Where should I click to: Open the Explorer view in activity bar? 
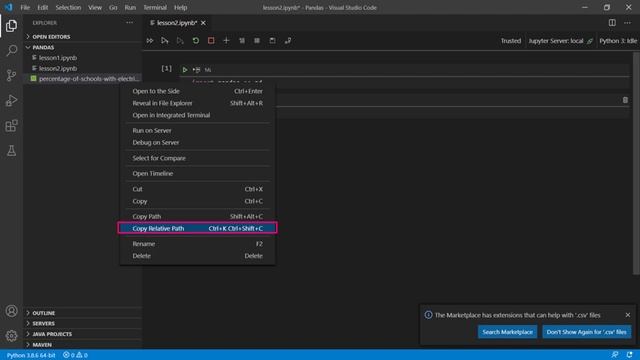(11, 25)
